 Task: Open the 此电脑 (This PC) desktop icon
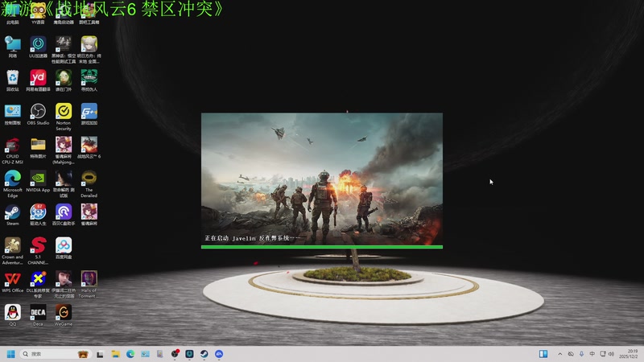click(13, 15)
